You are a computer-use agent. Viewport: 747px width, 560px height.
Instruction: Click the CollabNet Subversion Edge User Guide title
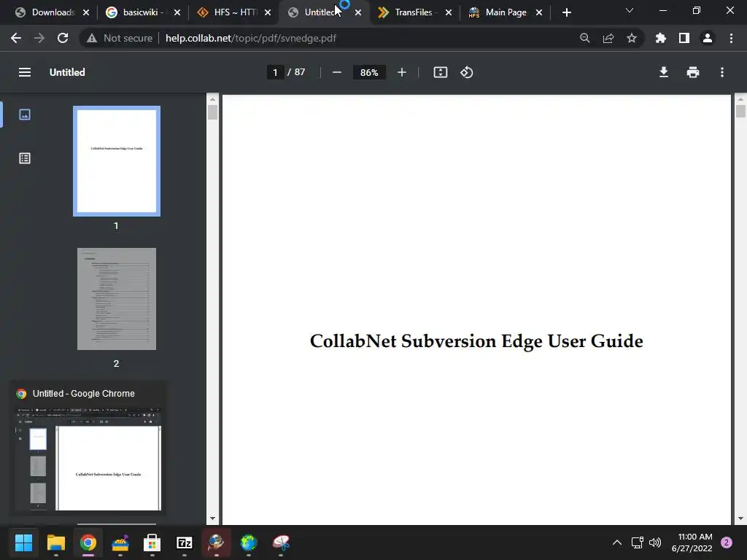[476, 341]
